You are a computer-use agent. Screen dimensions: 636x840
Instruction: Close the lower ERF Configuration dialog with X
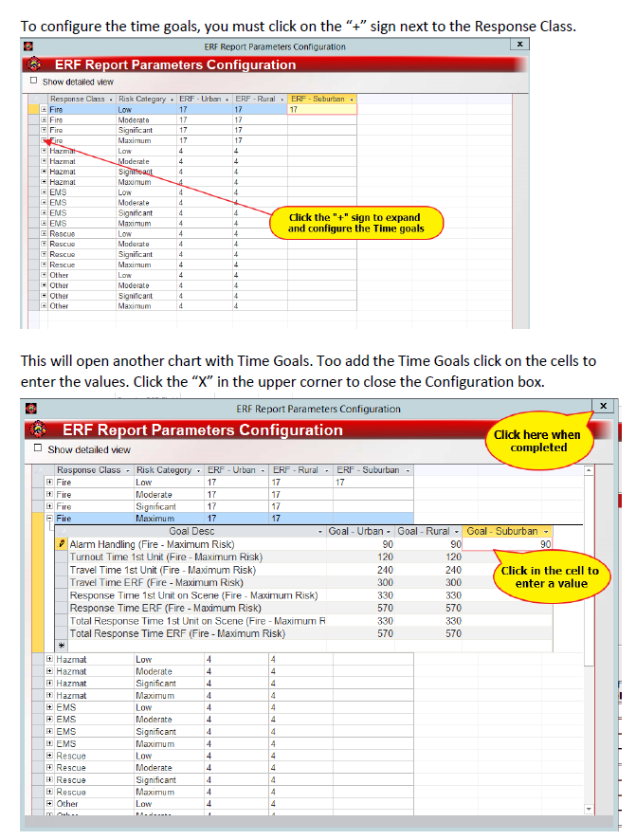pyautogui.click(x=604, y=406)
